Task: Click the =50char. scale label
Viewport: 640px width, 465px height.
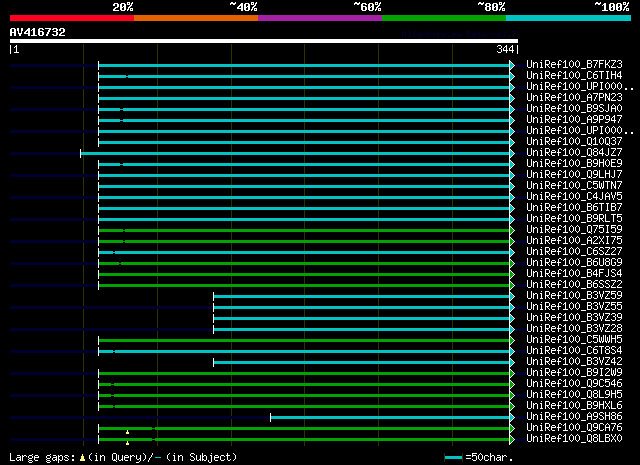Action: pos(489,458)
